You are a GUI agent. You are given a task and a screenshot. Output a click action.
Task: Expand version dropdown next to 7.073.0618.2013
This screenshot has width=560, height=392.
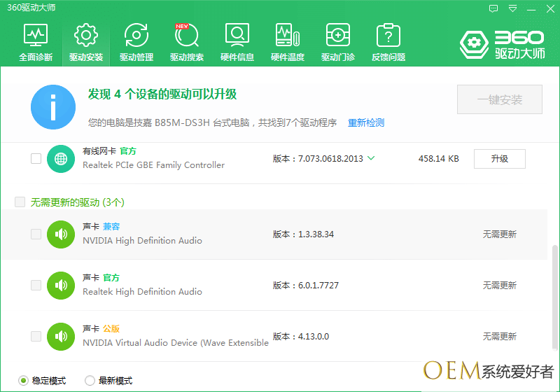tap(371, 158)
